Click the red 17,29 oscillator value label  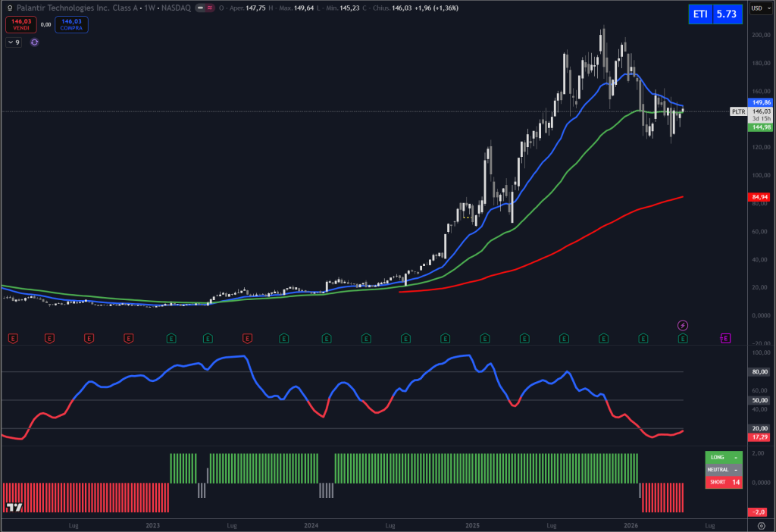pyautogui.click(x=759, y=437)
